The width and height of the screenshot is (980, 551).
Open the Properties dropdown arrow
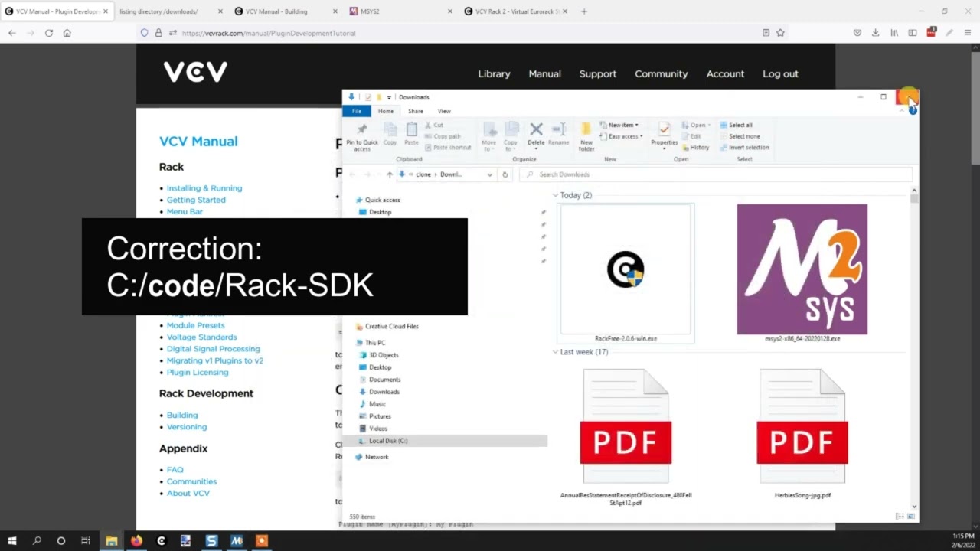[x=664, y=148]
